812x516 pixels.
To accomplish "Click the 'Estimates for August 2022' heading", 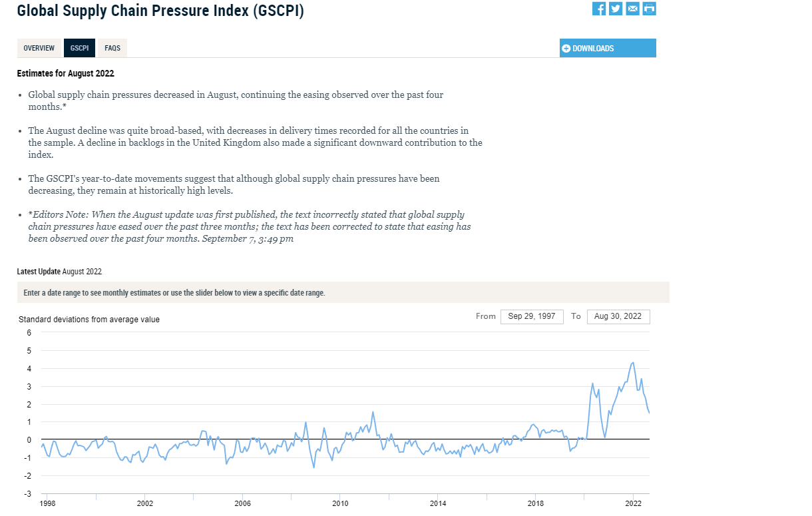I will (x=65, y=73).
